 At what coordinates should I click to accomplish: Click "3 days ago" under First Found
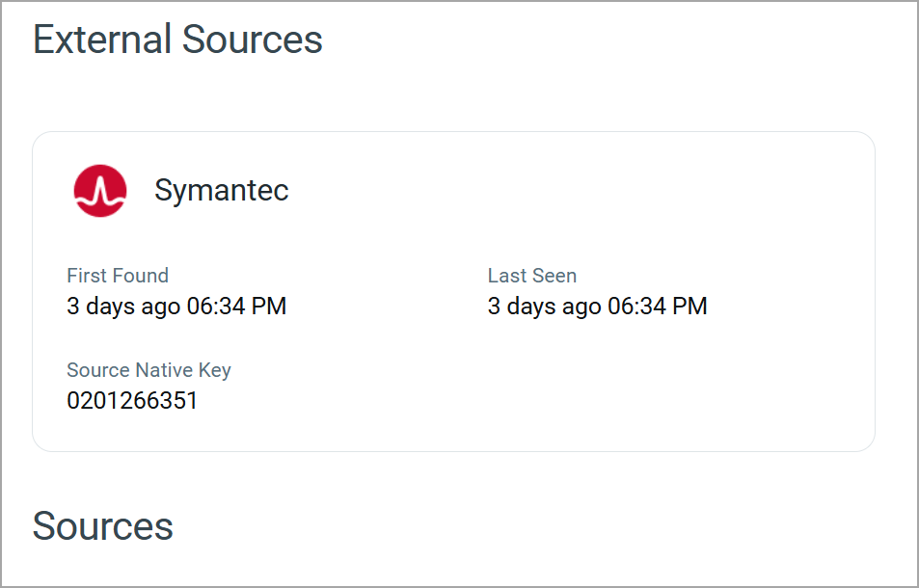tap(123, 307)
